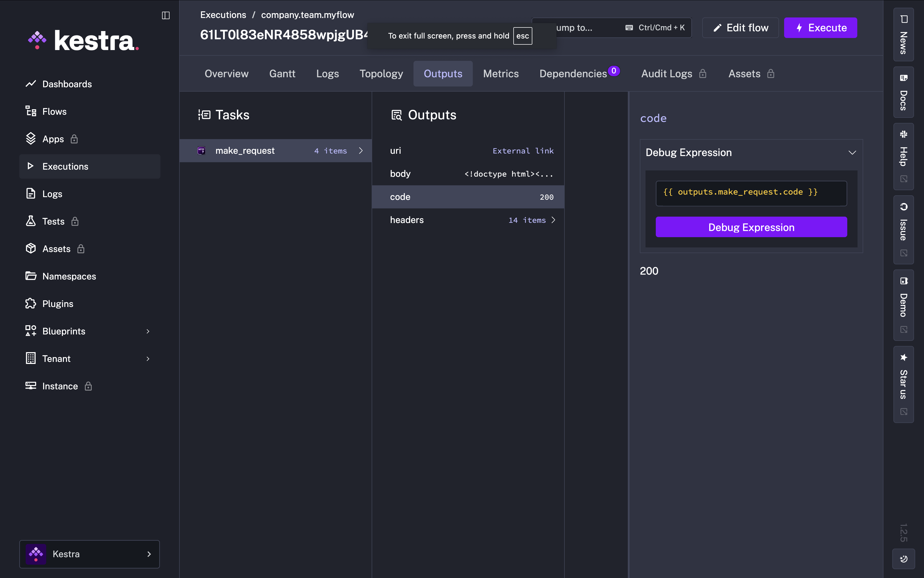Toggle the sidebar collapse icon
Viewport: 924px width, 578px height.
(166, 15)
